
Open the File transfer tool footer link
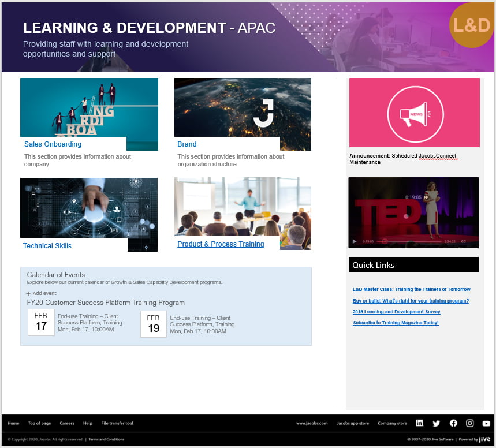tap(117, 423)
